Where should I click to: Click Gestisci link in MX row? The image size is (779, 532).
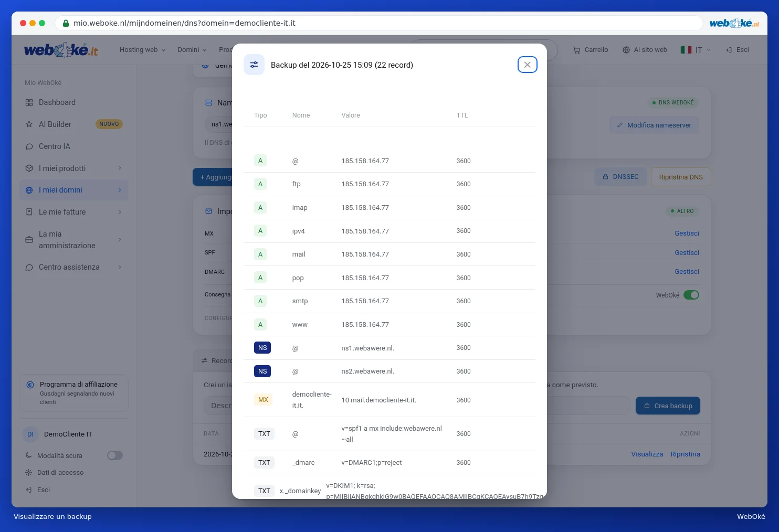[x=687, y=233]
